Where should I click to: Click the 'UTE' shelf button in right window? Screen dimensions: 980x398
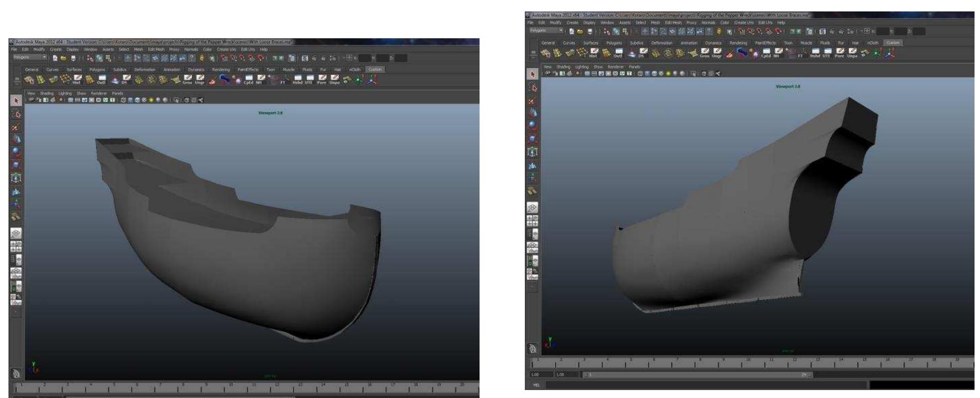[827, 53]
